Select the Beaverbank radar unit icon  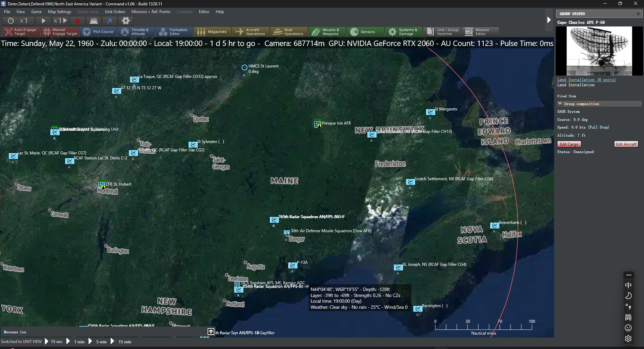[494, 226]
